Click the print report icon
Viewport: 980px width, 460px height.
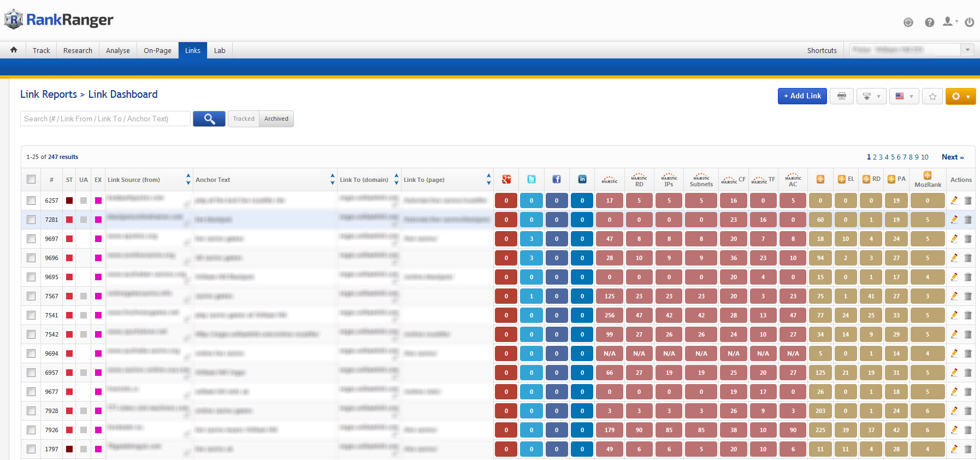tap(841, 96)
